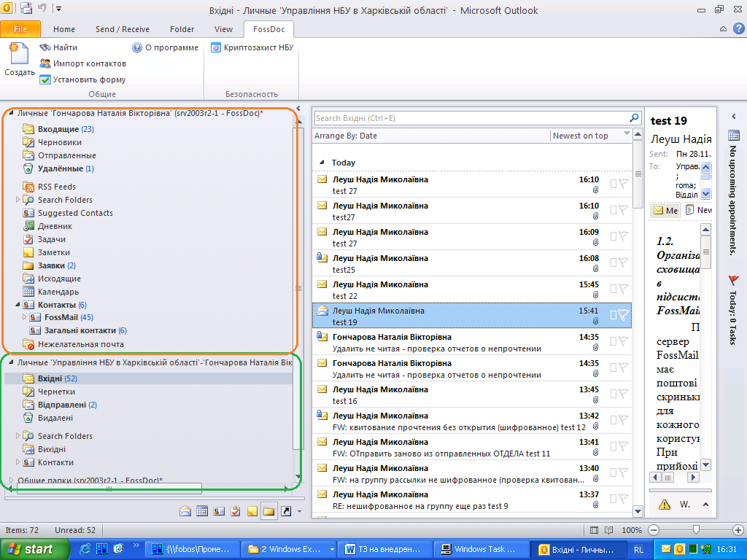Click the Криптозахист НБУ icon
This screenshot has width=747, height=560.
tap(216, 47)
